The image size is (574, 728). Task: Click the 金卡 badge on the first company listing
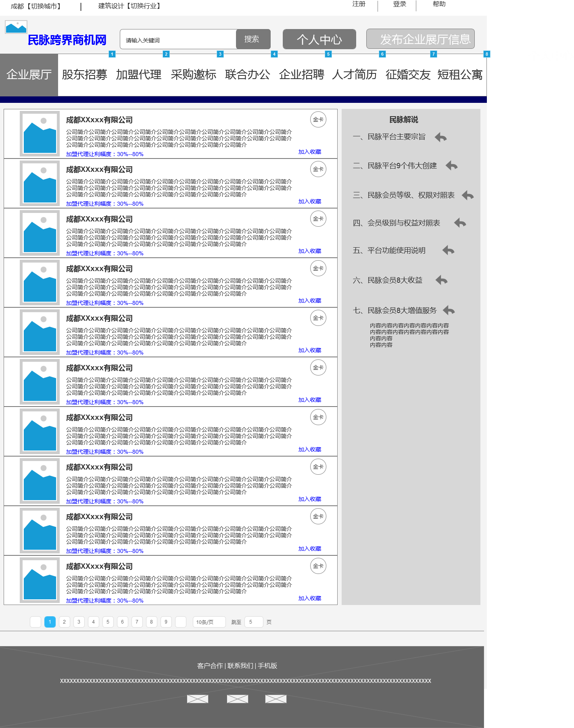[x=318, y=120]
